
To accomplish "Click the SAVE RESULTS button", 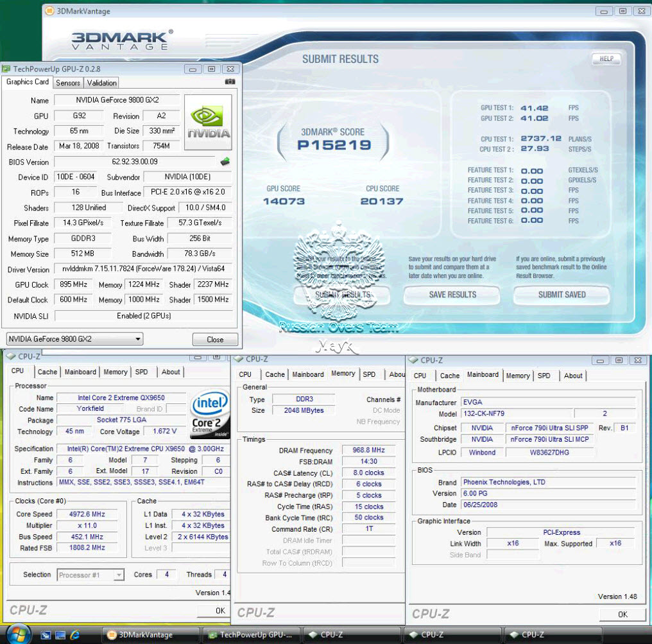I will [x=452, y=295].
